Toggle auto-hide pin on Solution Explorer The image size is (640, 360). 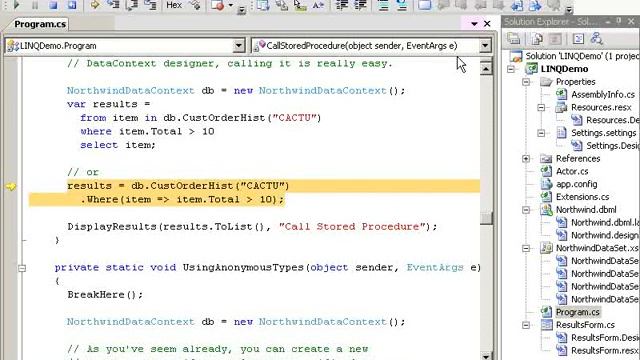619,21
